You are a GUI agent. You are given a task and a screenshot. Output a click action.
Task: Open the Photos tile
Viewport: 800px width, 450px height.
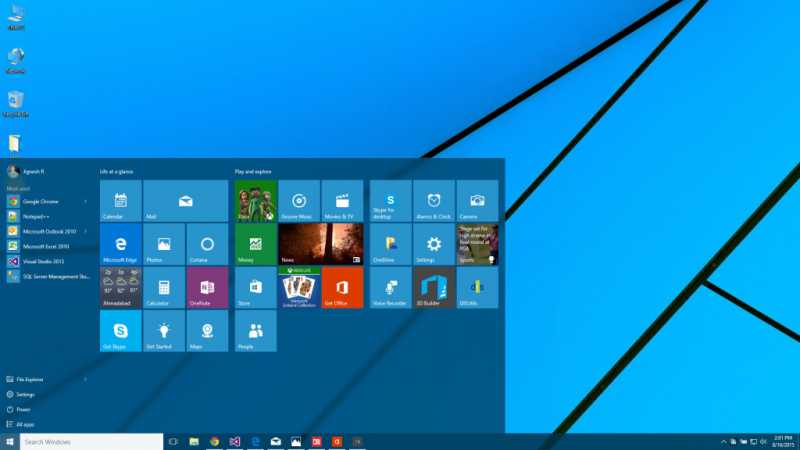[164, 244]
